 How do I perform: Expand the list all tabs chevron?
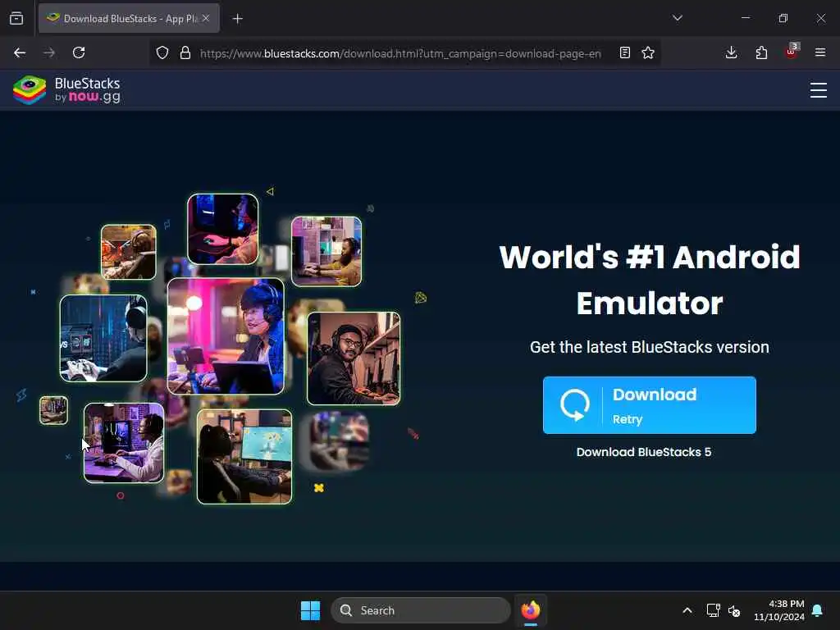pyautogui.click(x=677, y=18)
